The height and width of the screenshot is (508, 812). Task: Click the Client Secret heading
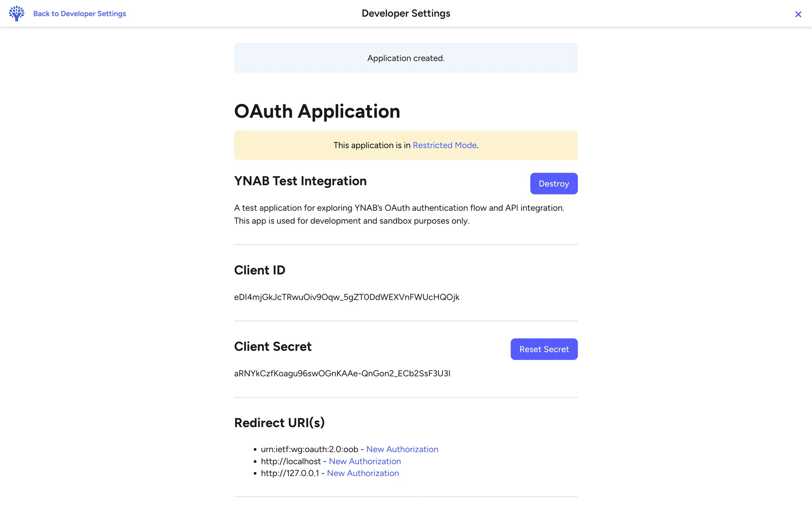(x=272, y=347)
